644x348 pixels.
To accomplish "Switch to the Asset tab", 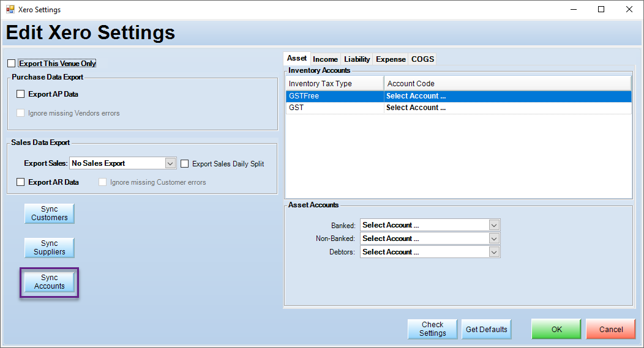I will click(x=297, y=58).
